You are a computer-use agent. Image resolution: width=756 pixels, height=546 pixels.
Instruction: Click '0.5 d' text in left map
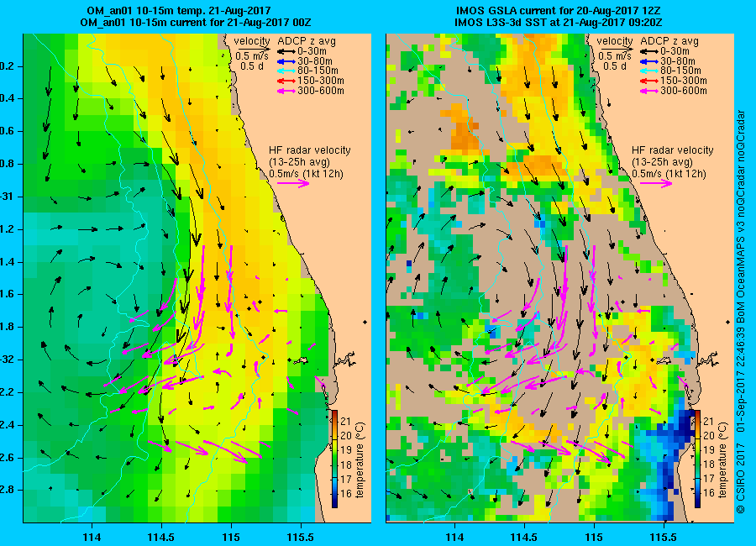(x=252, y=66)
